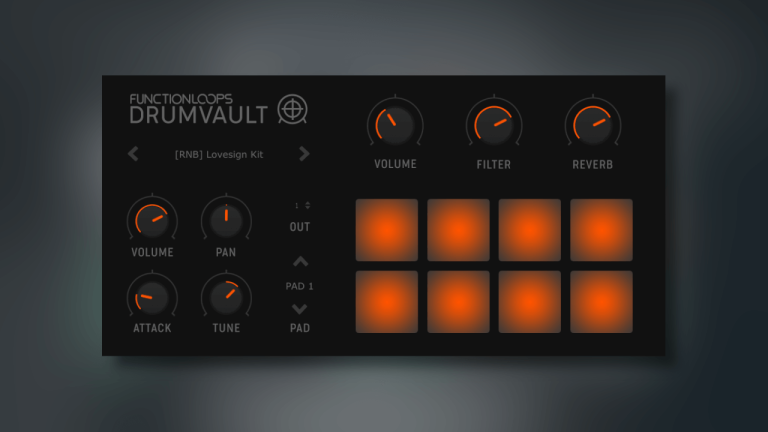The image size is (768, 432).
Task: Go to previous kit with left arrow
Action: coord(134,154)
